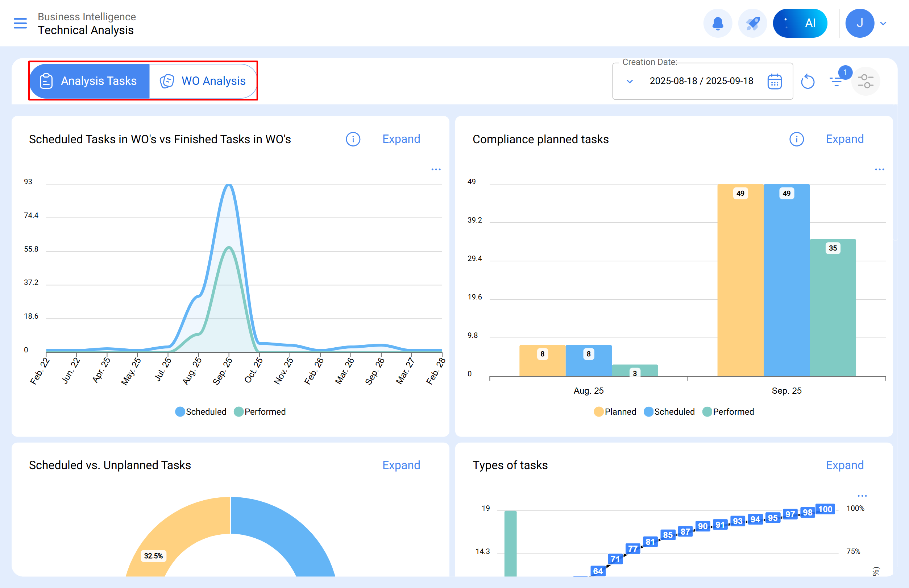
Task: Click the Sep. 25 Performed bar labeled 35
Action: point(833,306)
